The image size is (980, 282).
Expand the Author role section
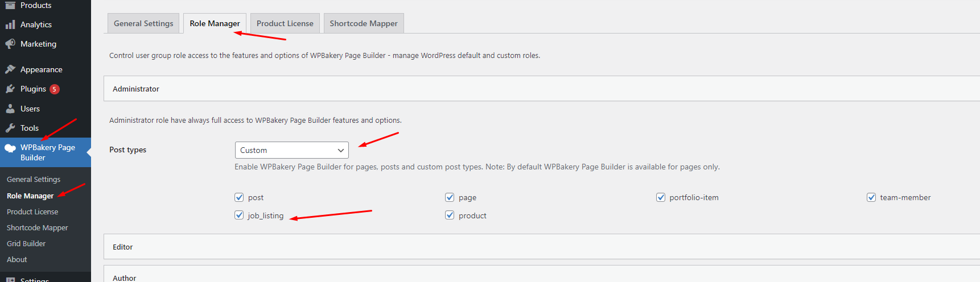pos(542,274)
